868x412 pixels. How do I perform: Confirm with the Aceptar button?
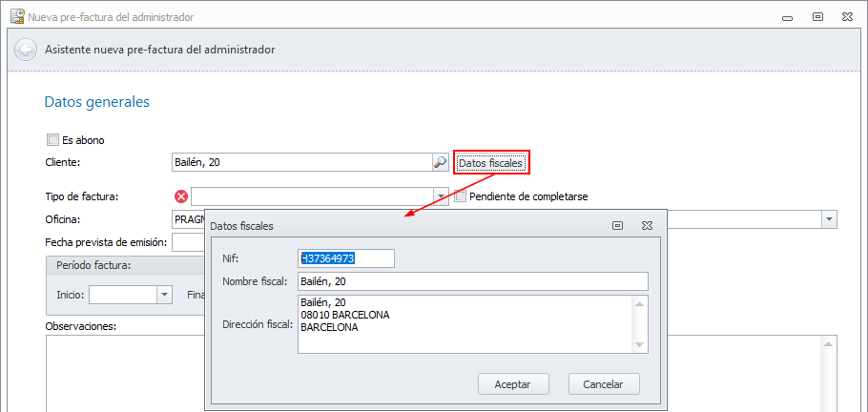pos(512,384)
